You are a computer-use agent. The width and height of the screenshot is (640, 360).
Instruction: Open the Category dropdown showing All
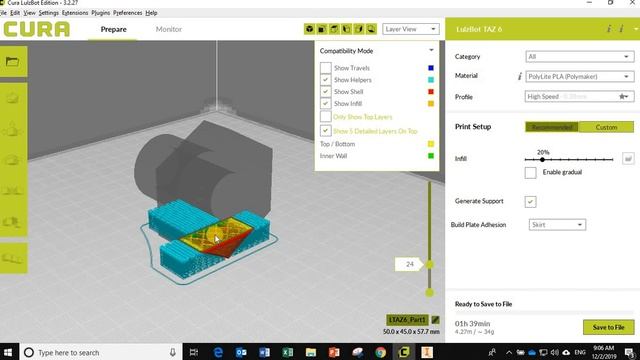coord(580,56)
